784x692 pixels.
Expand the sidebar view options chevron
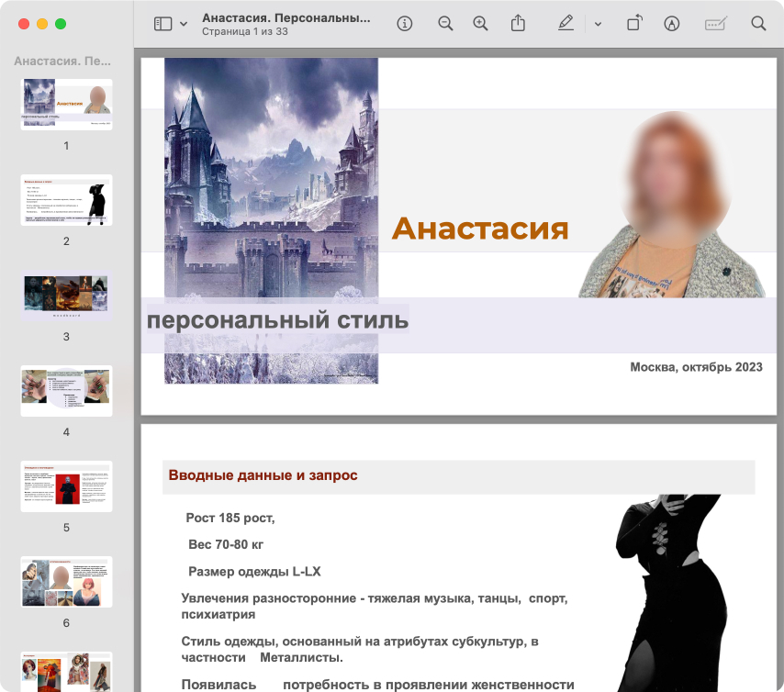(184, 24)
